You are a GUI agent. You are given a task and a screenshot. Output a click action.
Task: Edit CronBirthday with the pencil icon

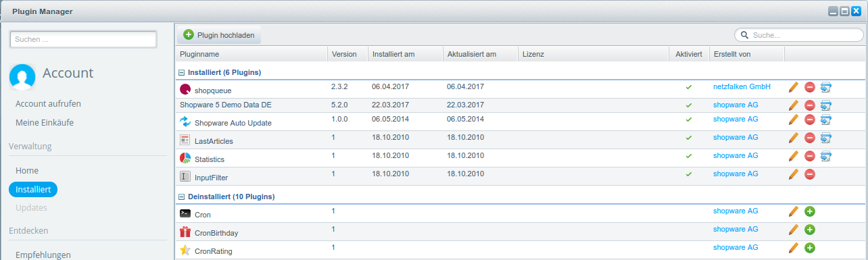[794, 230]
